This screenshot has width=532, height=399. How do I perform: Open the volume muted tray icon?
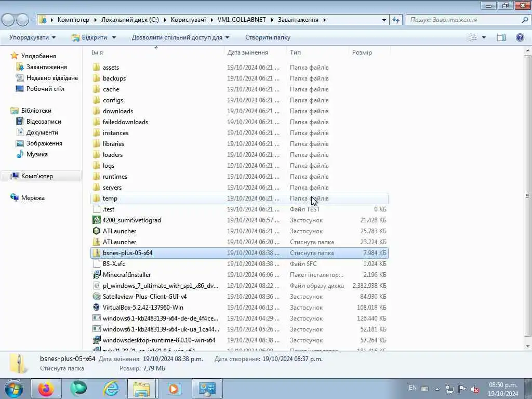click(x=475, y=389)
